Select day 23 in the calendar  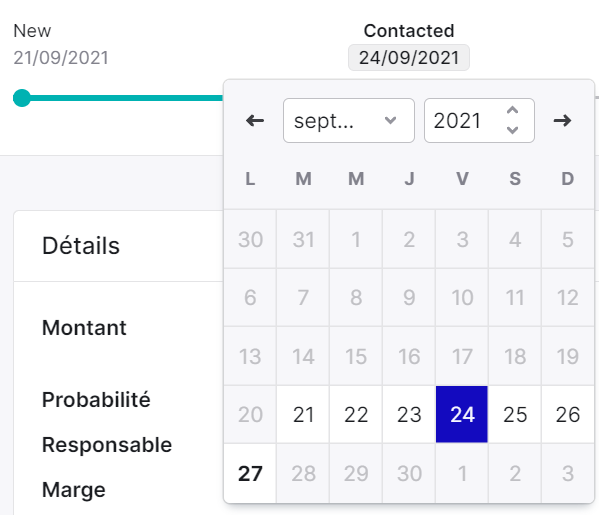[409, 415]
